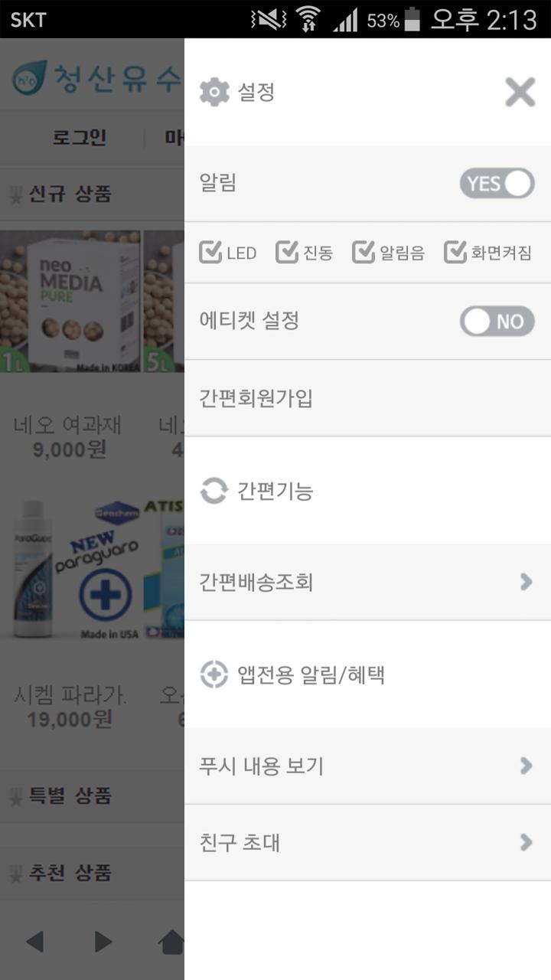Tap the target icon beside 앱전용 알림/혜택
Image resolution: width=551 pixels, height=980 pixels.
click(x=214, y=675)
